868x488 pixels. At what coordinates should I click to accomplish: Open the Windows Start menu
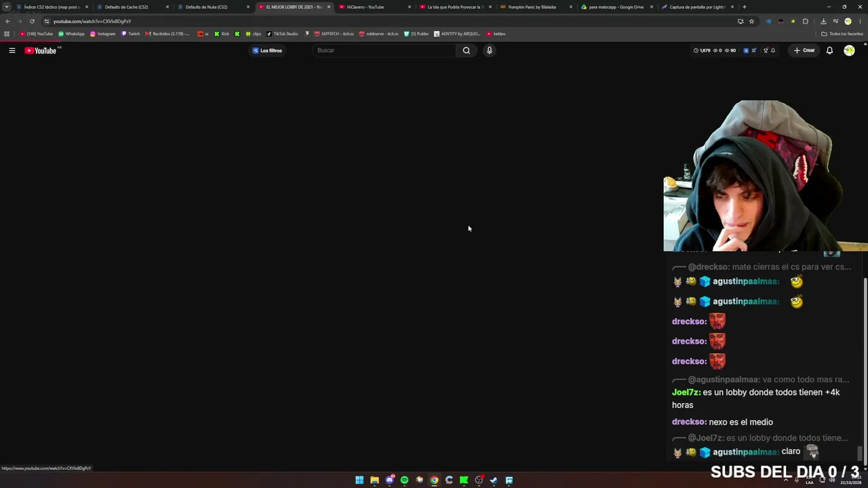click(359, 480)
